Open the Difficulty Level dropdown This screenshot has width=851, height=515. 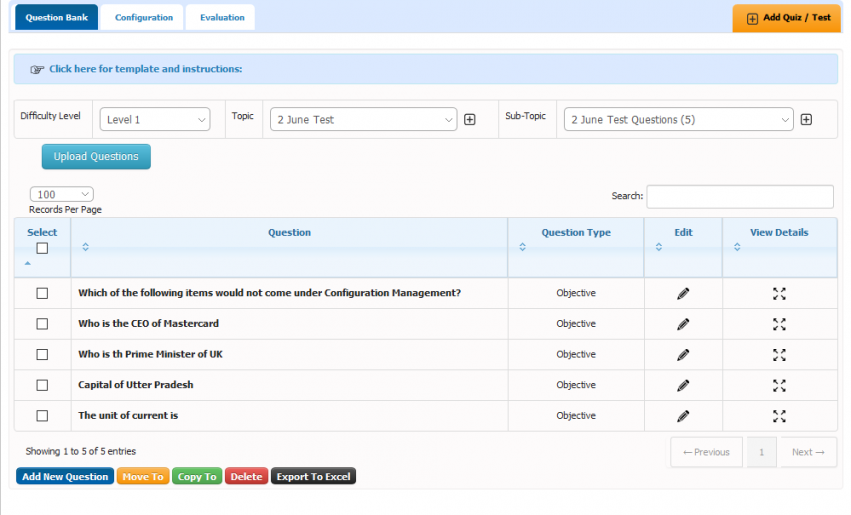[x=155, y=119]
